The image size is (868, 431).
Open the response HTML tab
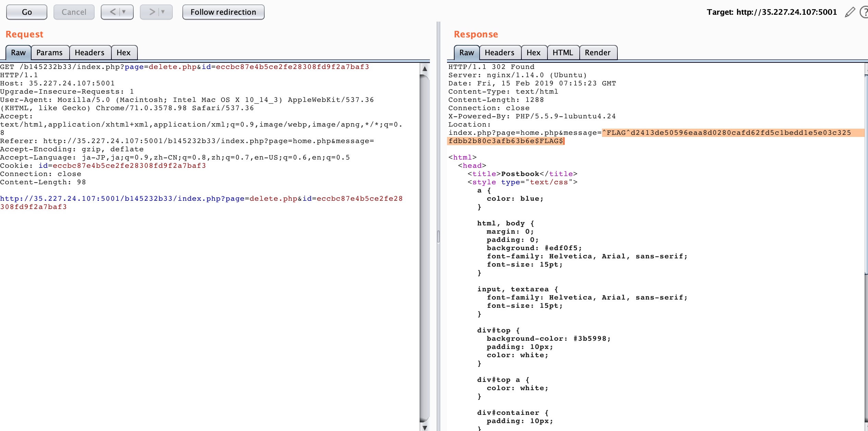pos(563,53)
